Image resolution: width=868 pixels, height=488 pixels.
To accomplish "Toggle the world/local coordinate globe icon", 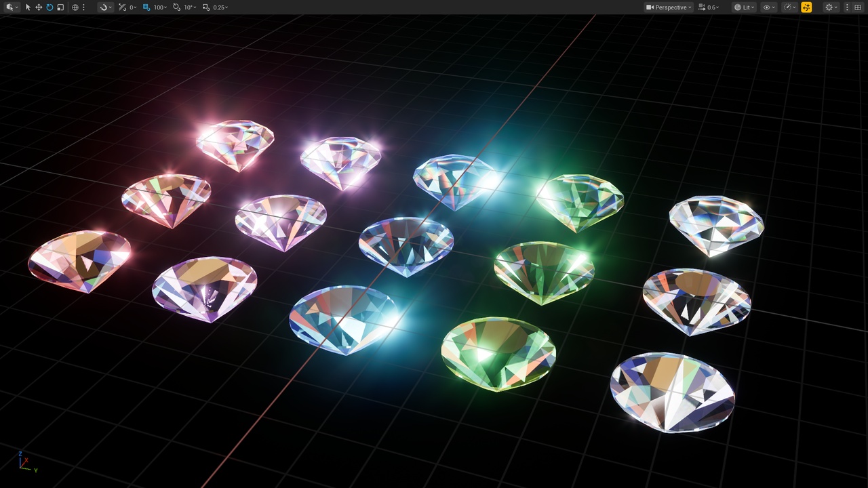I will [75, 7].
